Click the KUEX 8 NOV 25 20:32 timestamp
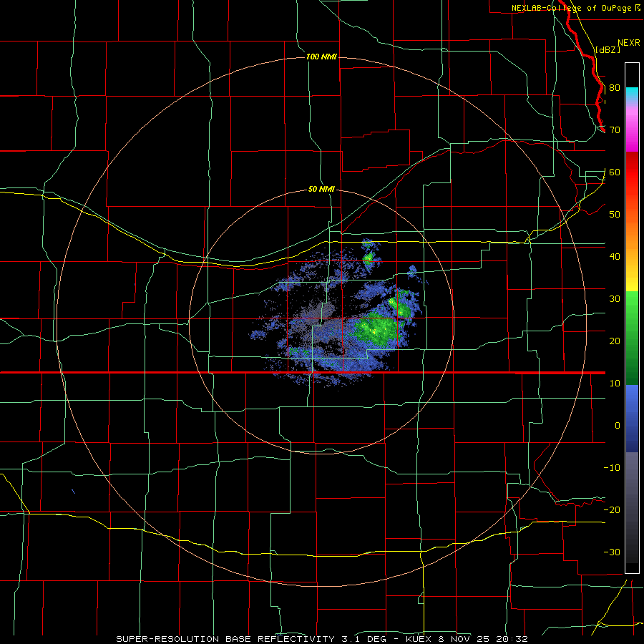The width and height of the screenshot is (644, 644). pos(467,639)
